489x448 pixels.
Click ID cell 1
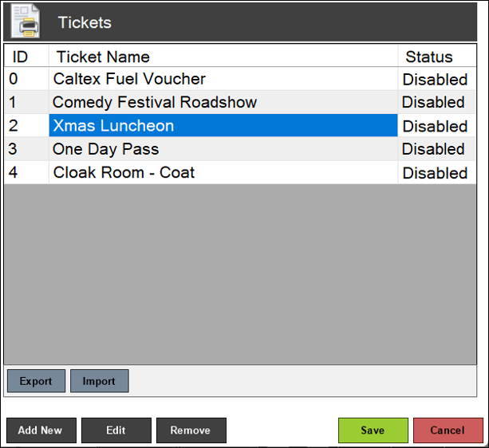pos(26,102)
